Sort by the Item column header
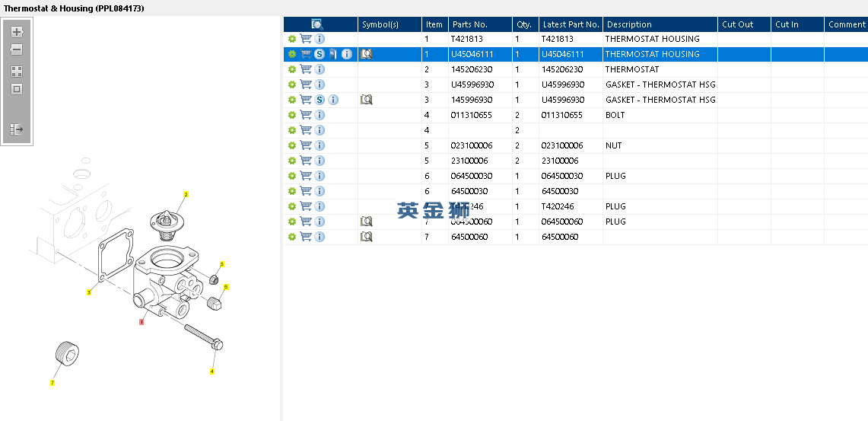Viewport: 868px width, 421px height. [x=435, y=24]
